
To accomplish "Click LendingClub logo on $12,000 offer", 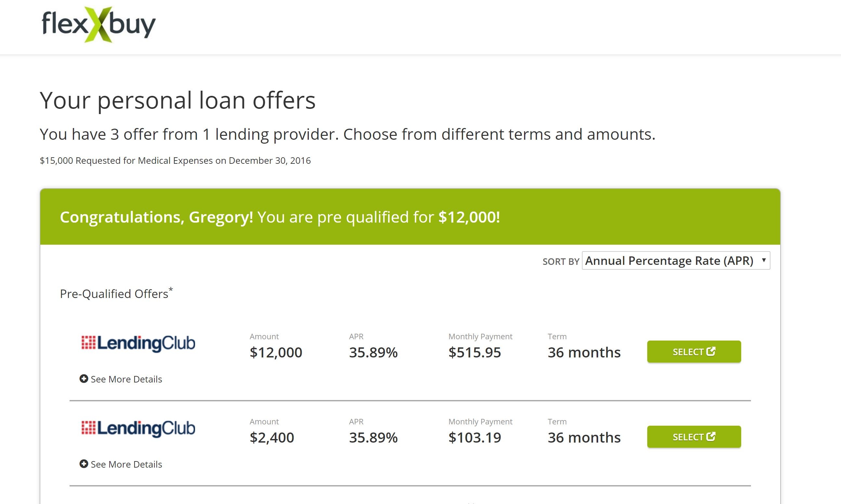I will 138,343.
